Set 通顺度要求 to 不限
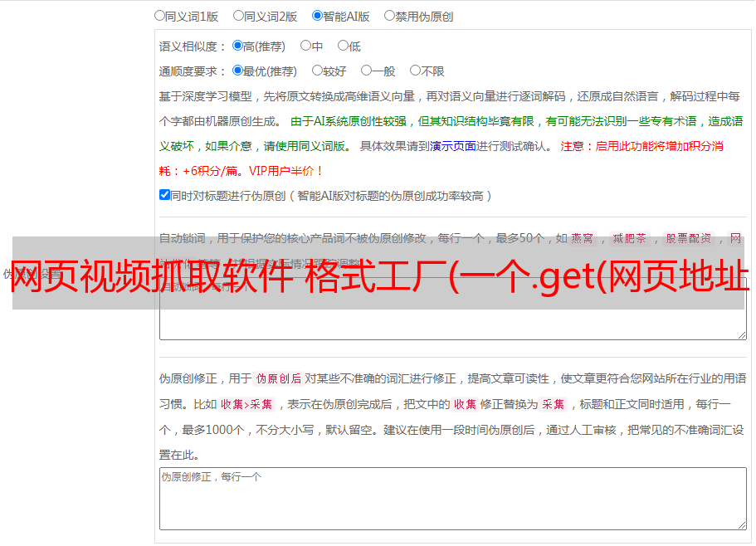Viewport: 756px width, 546px height. click(x=415, y=71)
